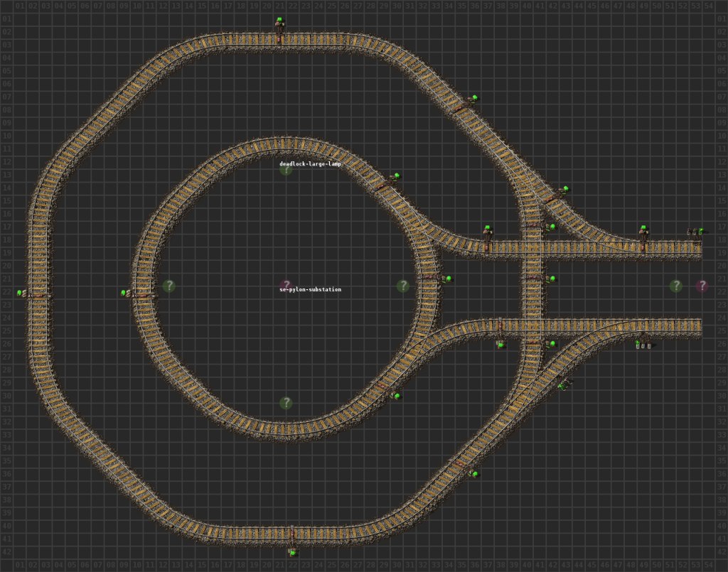The height and width of the screenshot is (572, 728).
Task: Select outer loop's lower-right diagonal signal
Action: click(474, 474)
